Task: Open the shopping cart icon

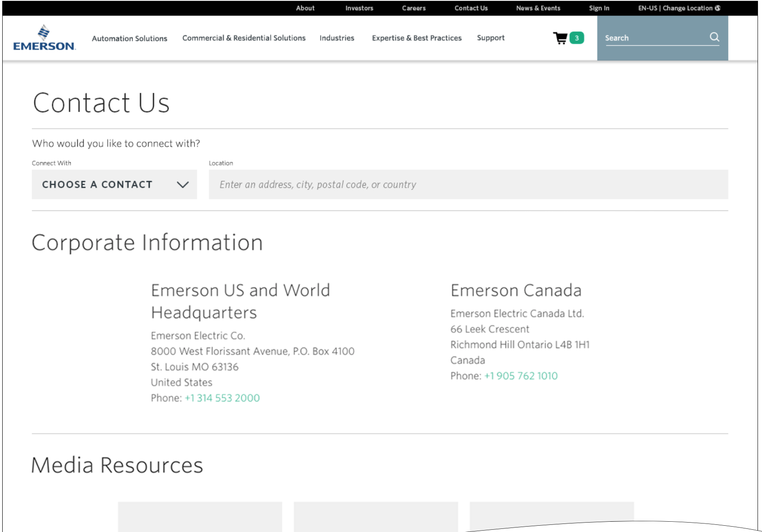Action: tap(560, 38)
